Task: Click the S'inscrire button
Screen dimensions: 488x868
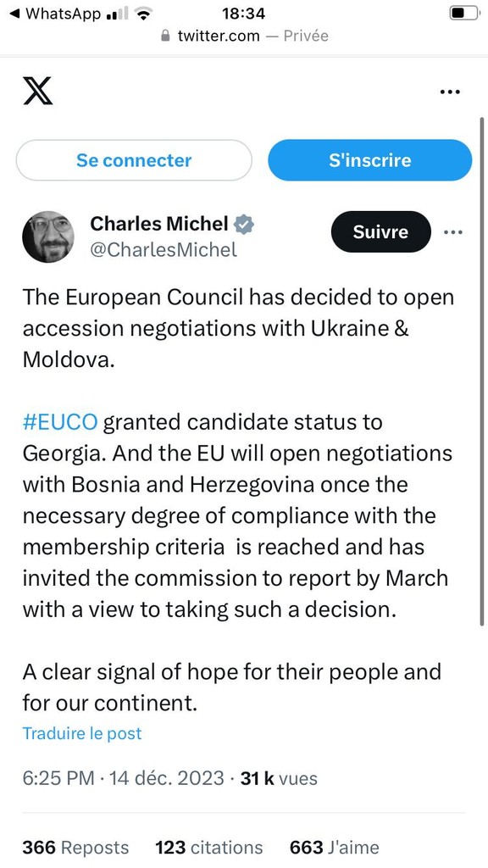Action: pos(370,160)
